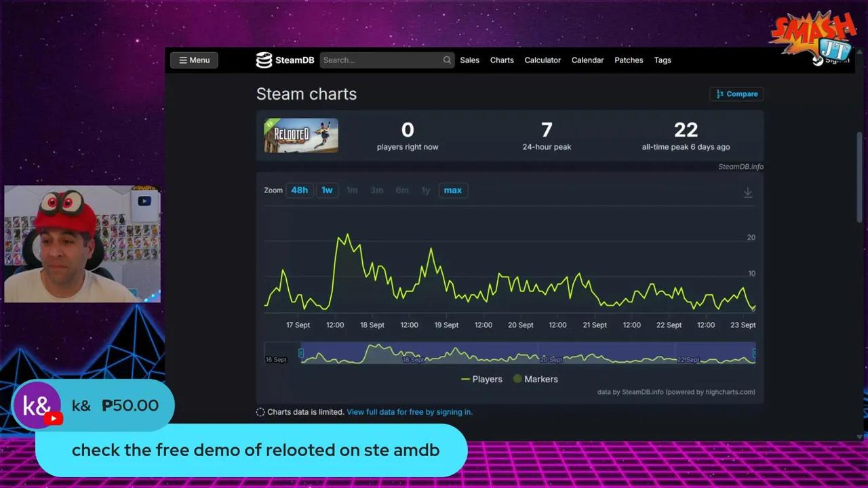Open the Tags menu item
The height and width of the screenshot is (488, 868).
(663, 60)
